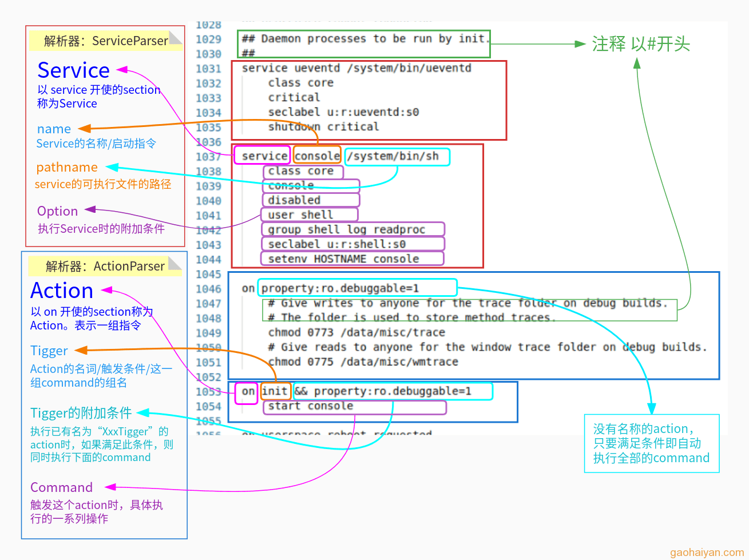Viewport: 749px width, 560px height.
Task: Click the option 'console' on line 1039
Action: coord(291,186)
